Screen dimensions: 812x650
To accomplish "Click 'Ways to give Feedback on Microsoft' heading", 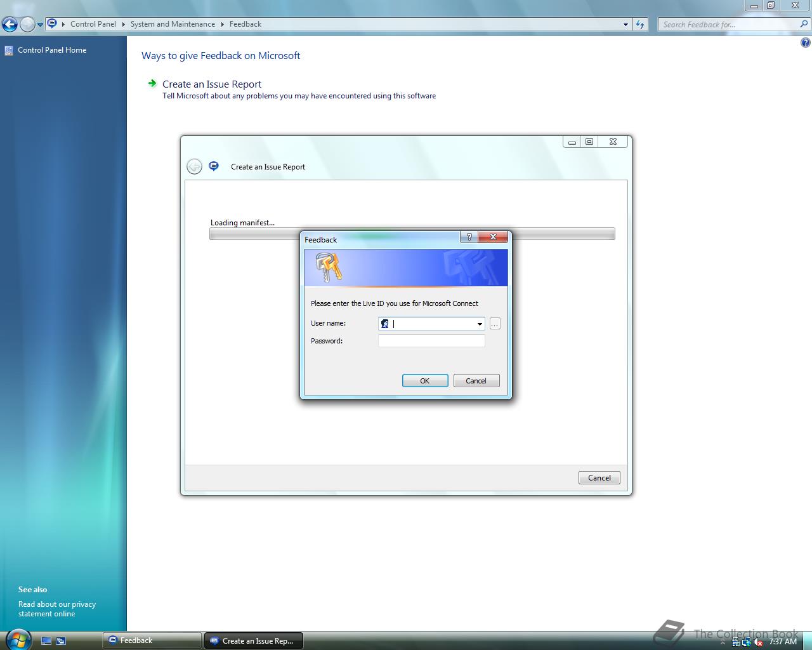I will 221,56.
